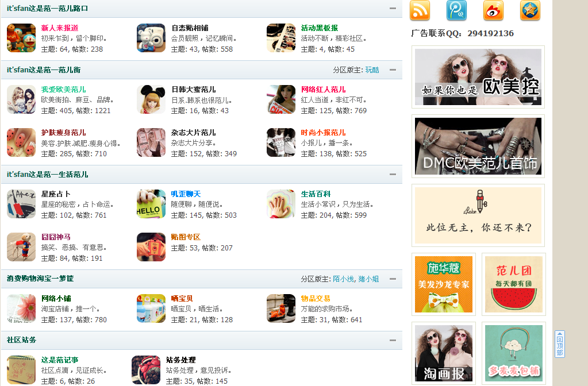Open the 范儿团 watermelon ad
The width and height of the screenshot is (588, 386).
pos(514,284)
